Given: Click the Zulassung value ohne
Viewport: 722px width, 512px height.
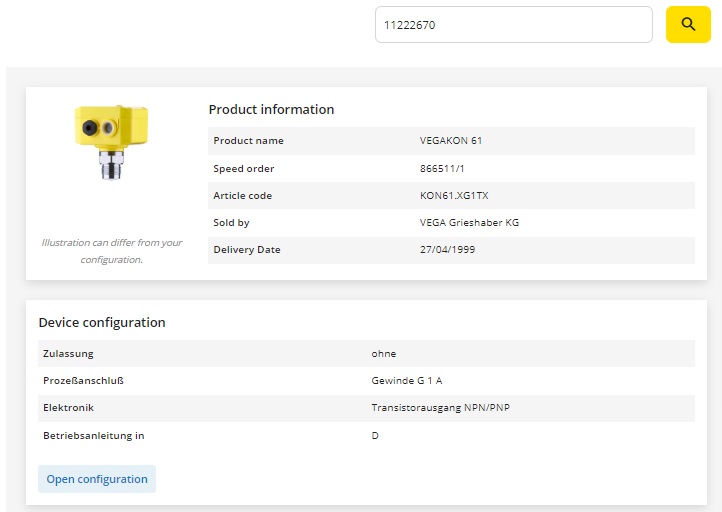Looking at the screenshot, I should (x=384, y=354).
